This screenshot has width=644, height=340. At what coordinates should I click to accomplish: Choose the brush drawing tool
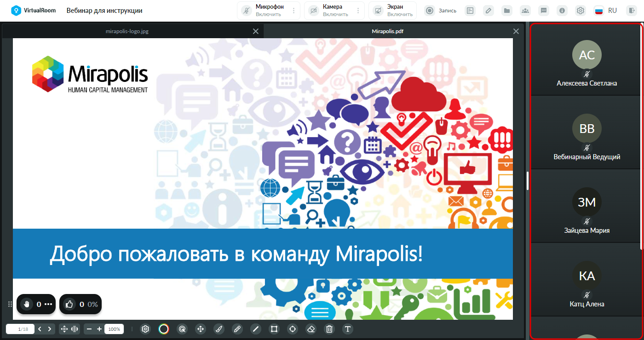pyautogui.click(x=219, y=329)
